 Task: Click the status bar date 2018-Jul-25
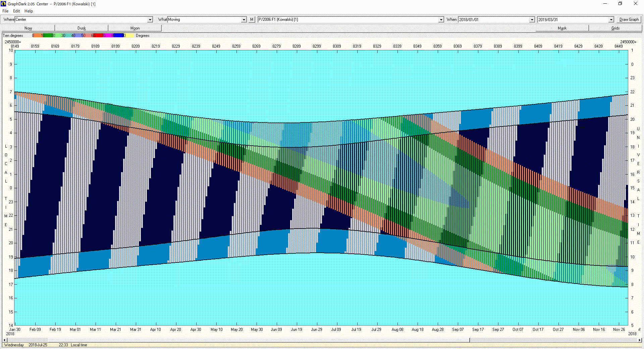coord(38,345)
